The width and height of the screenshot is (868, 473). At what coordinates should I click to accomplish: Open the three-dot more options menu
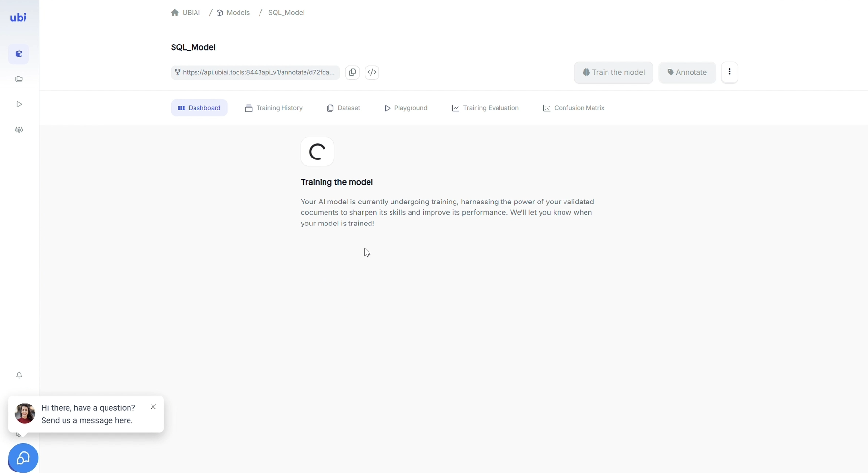[729, 72]
